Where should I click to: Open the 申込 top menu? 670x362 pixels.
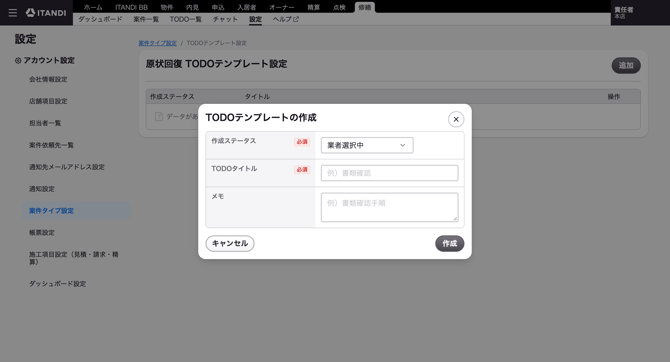pyautogui.click(x=218, y=7)
